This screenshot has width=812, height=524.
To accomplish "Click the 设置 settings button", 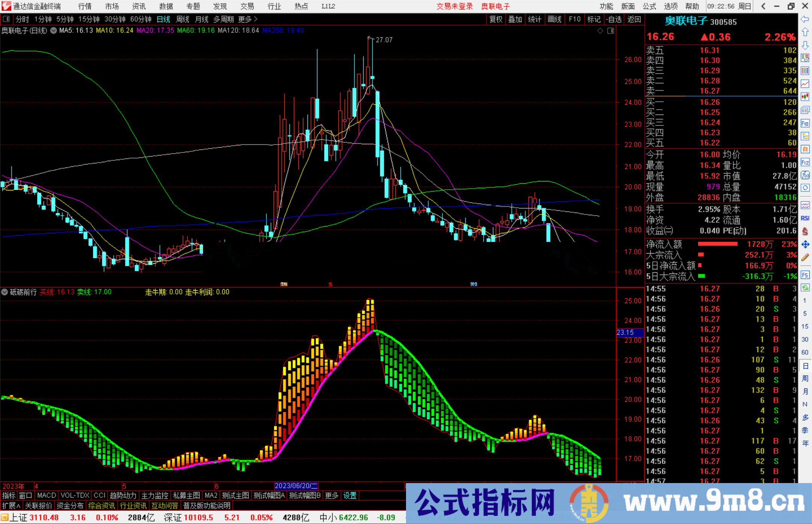I will (350, 495).
